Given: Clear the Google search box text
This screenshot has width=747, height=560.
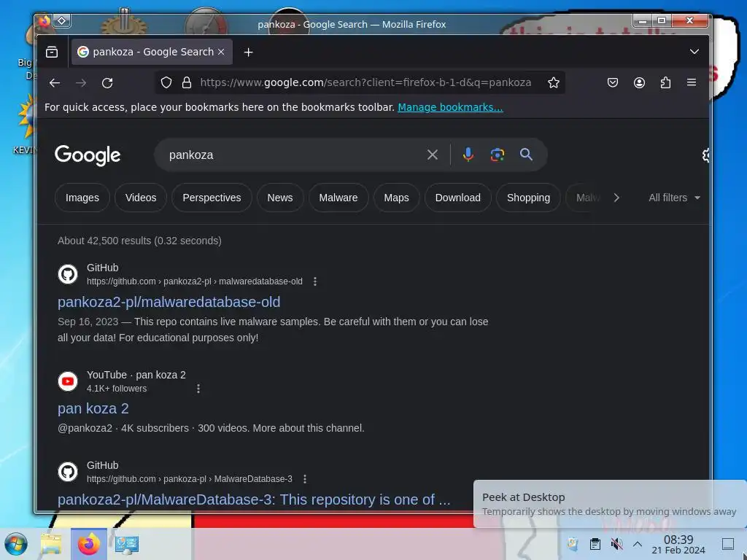Looking at the screenshot, I should tap(433, 155).
